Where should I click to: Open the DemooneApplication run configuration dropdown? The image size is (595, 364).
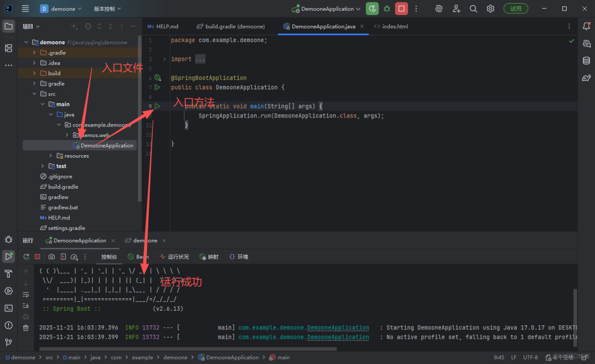326,9
